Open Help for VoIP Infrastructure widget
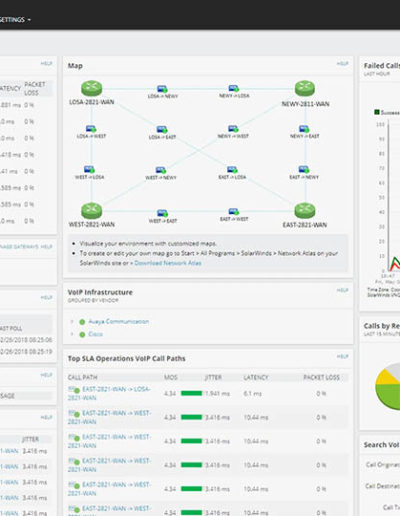 click(x=342, y=290)
